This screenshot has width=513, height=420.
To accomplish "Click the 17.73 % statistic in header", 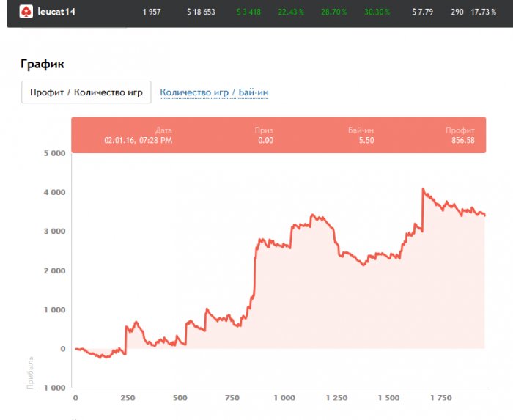I will 484,12.
